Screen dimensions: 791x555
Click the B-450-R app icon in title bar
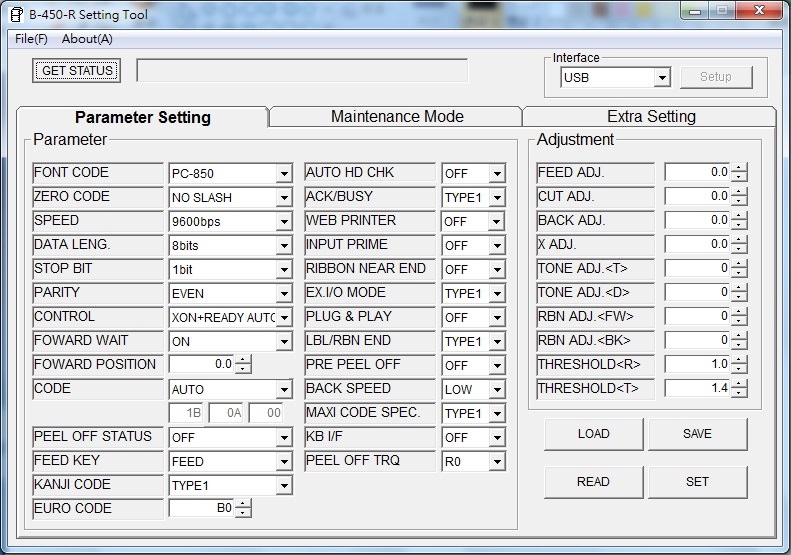pos(17,13)
